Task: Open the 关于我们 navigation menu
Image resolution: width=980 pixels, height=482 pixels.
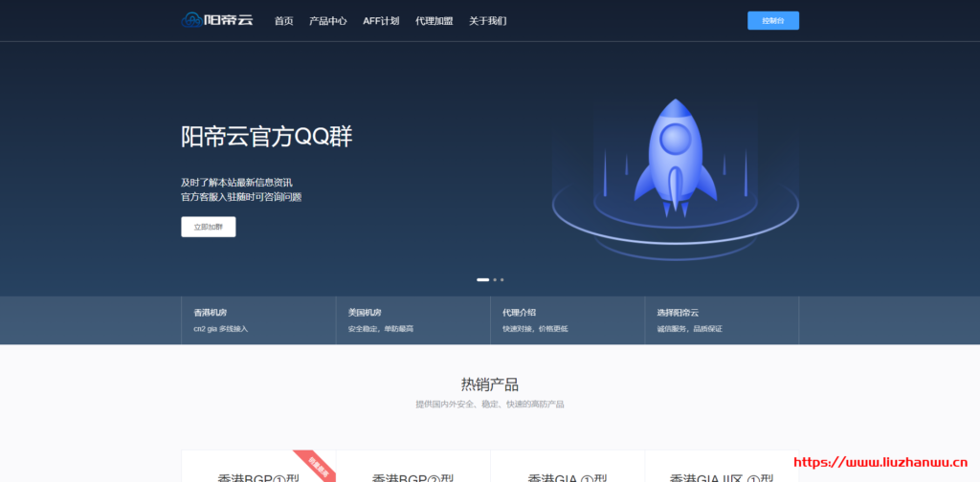Action: click(488, 21)
